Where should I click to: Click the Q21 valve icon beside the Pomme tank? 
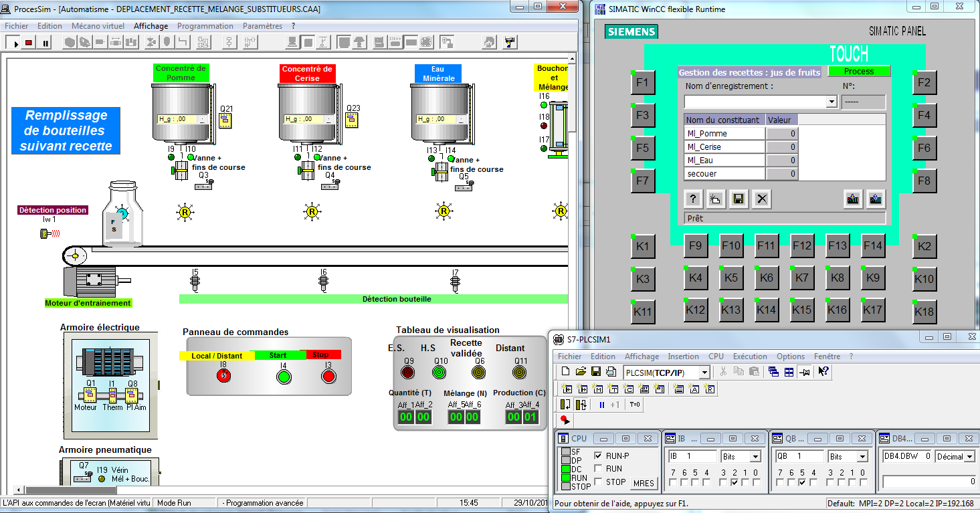(x=225, y=120)
